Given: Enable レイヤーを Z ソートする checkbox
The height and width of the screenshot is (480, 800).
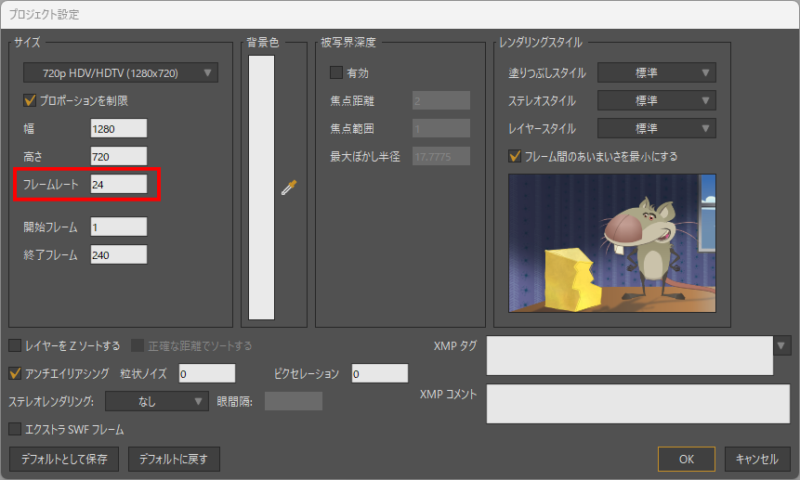Looking at the screenshot, I should pos(15,346).
